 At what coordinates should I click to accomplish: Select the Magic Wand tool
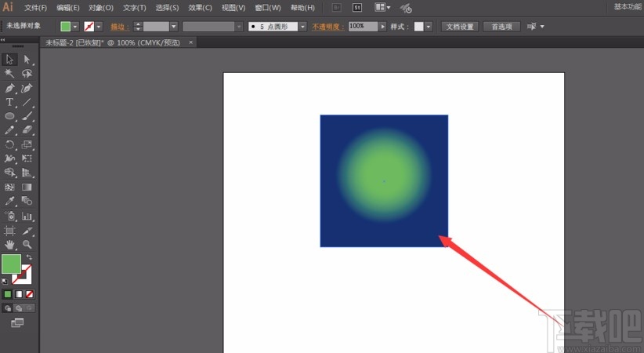pyautogui.click(x=9, y=74)
